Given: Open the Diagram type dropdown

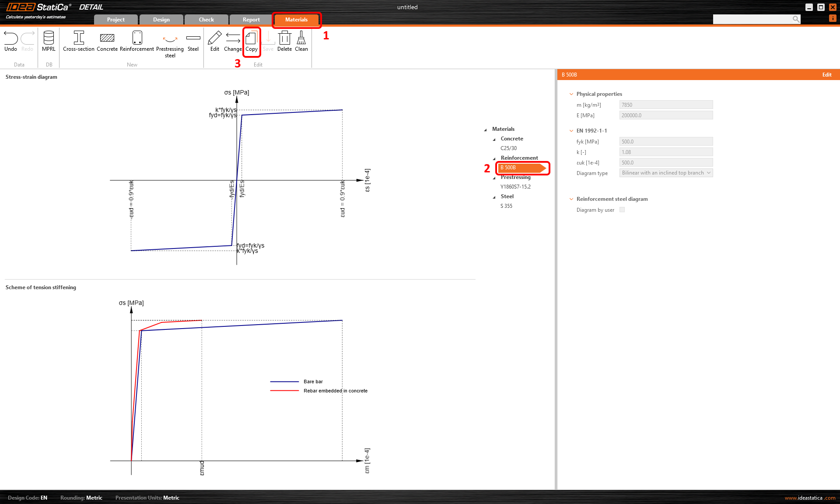Looking at the screenshot, I should pyautogui.click(x=666, y=173).
